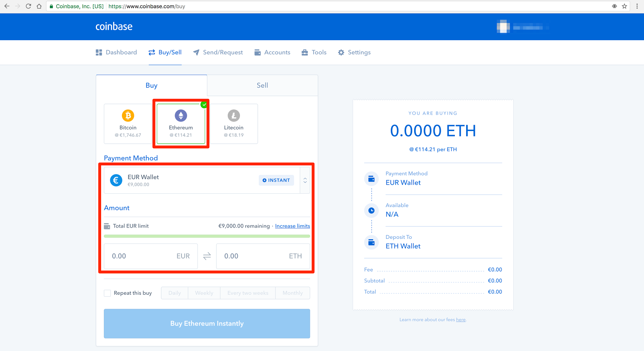Click the Coinbase logo
The image size is (644, 351).
[114, 27]
